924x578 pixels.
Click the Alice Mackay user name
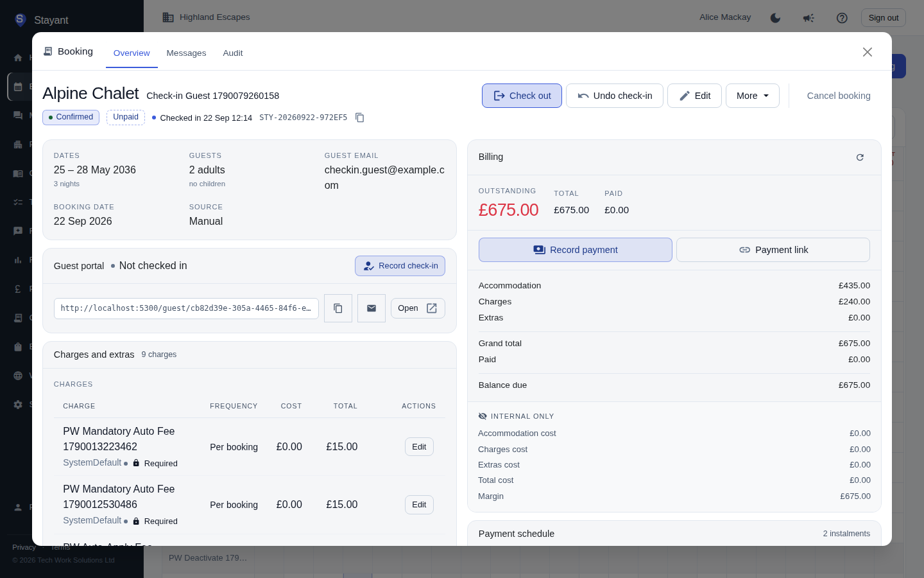click(725, 17)
